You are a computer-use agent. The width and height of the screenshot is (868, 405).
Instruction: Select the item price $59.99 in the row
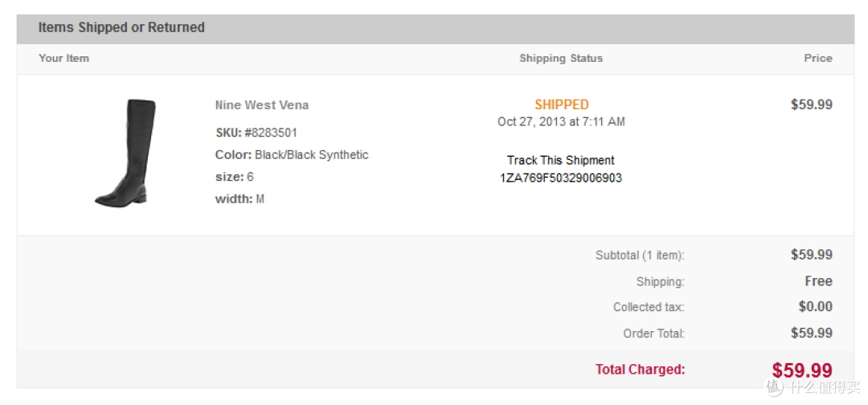(x=812, y=104)
